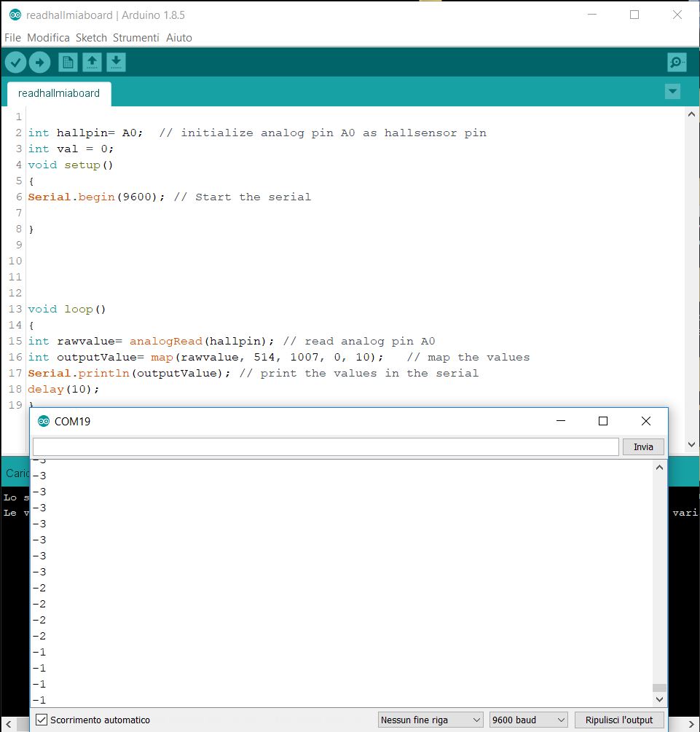Image resolution: width=700 pixels, height=732 pixels.
Task: Click the code editor scroll-down arrow
Action: pos(691,444)
